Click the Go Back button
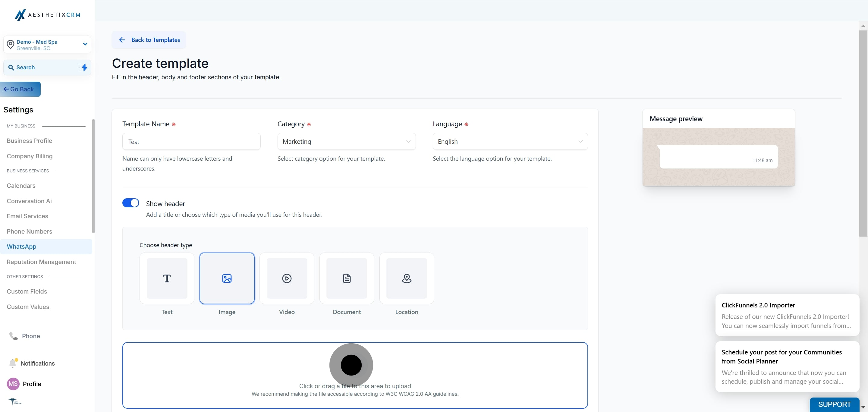 [20, 89]
